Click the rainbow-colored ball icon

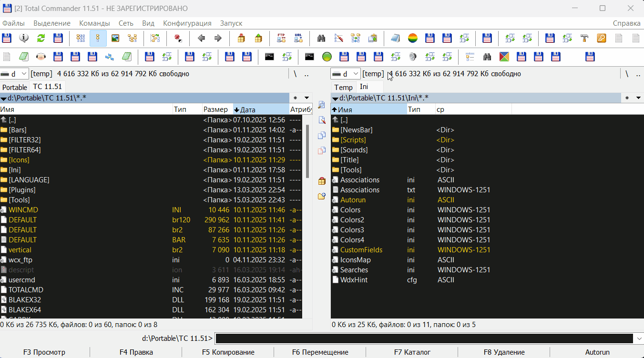pyautogui.click(x=413, y=38)
